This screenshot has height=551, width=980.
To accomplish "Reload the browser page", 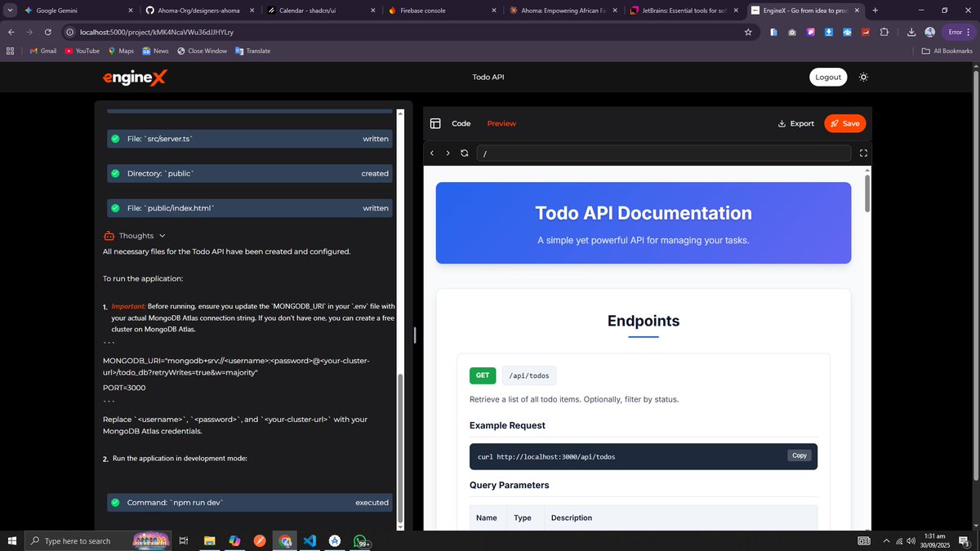I will point(48,32).
